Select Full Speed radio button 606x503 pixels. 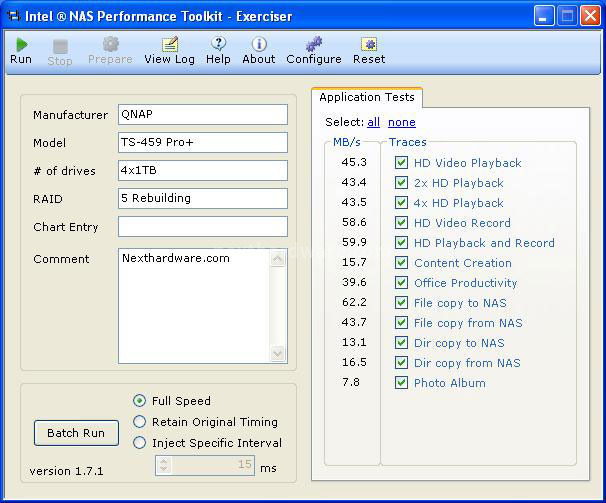point(140,401)
